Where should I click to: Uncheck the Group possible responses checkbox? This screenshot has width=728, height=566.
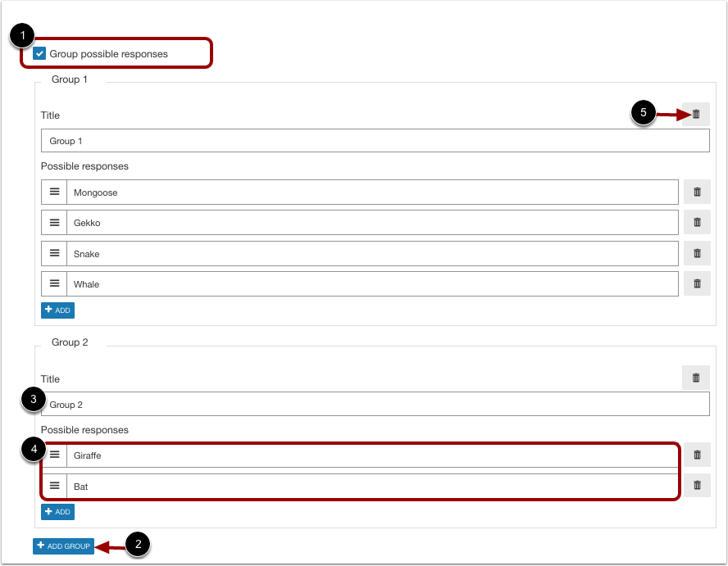(39, 54)
